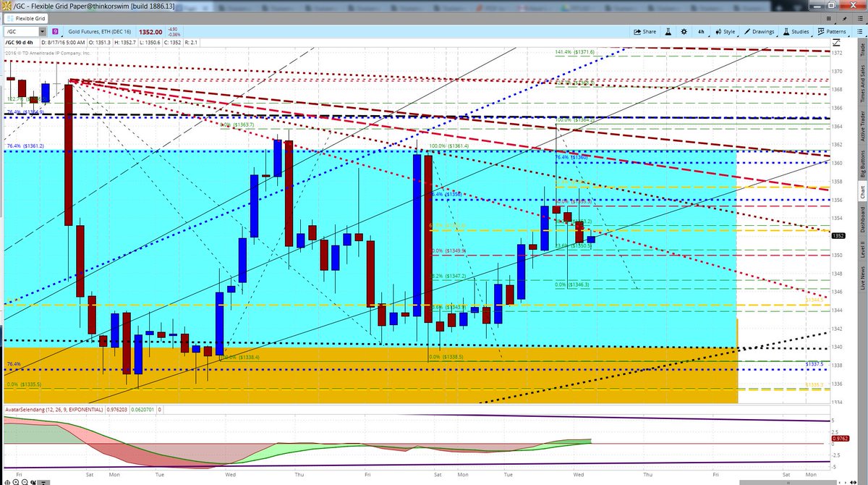
Task: Open chart settings gear icon
Action: click(x=684, y=32)
